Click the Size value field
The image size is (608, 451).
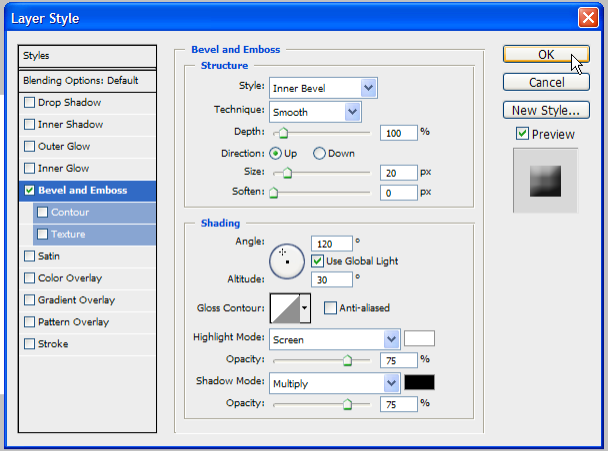coord(399,173)
